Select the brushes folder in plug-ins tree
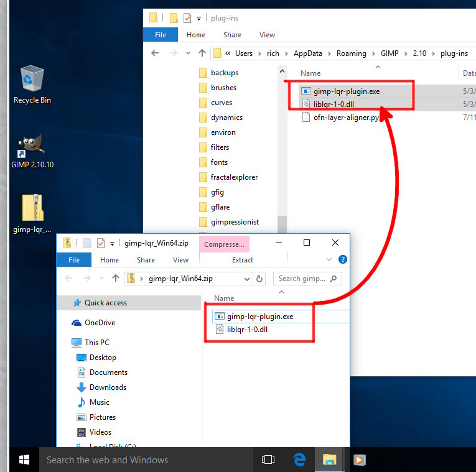This screenshot has width=476, height=472. (218, 88)
